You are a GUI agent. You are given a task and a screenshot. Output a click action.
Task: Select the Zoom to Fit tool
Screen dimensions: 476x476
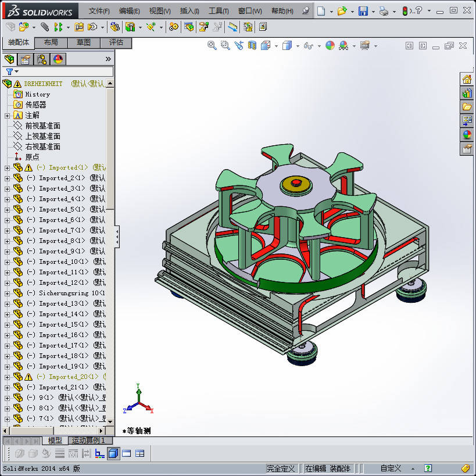coord(212,45)
